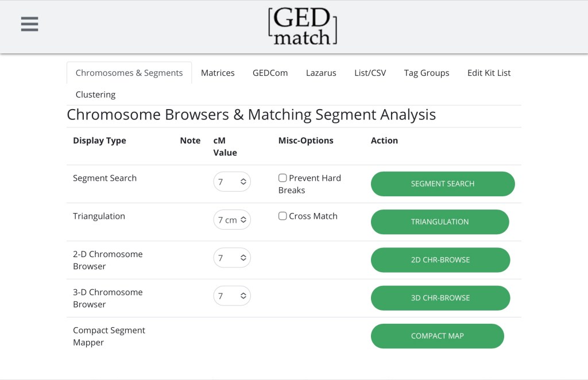The height and width of the screenshot is (380, 588).
Task: Click the GEDmatch logo
Action: pyautogui.click(x=302, y=26)
